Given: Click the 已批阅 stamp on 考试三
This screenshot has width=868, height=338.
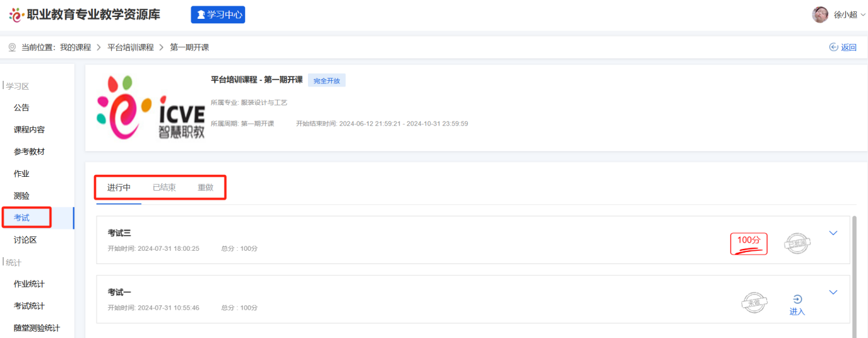Looking at the screenshot, I should tap(797, 243).
